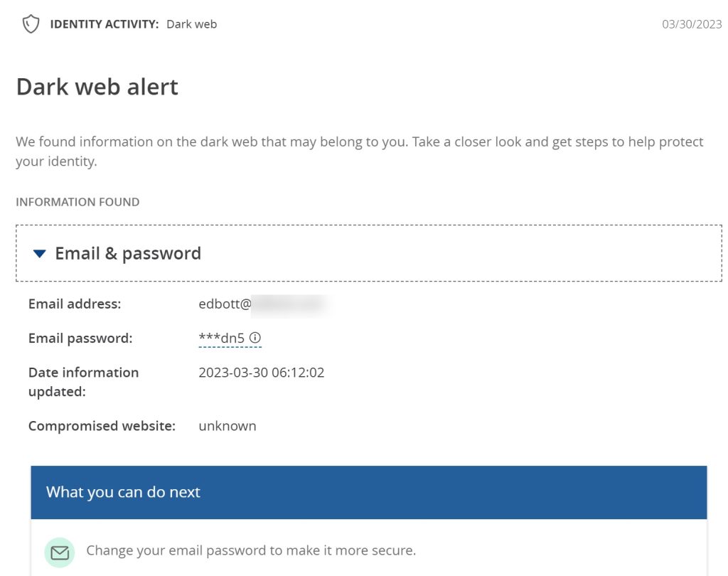The height and width of the screenshot is (576, 728).
Task: Click the shield icon beside Identity Activity
Action: click(x=30, y=25)
